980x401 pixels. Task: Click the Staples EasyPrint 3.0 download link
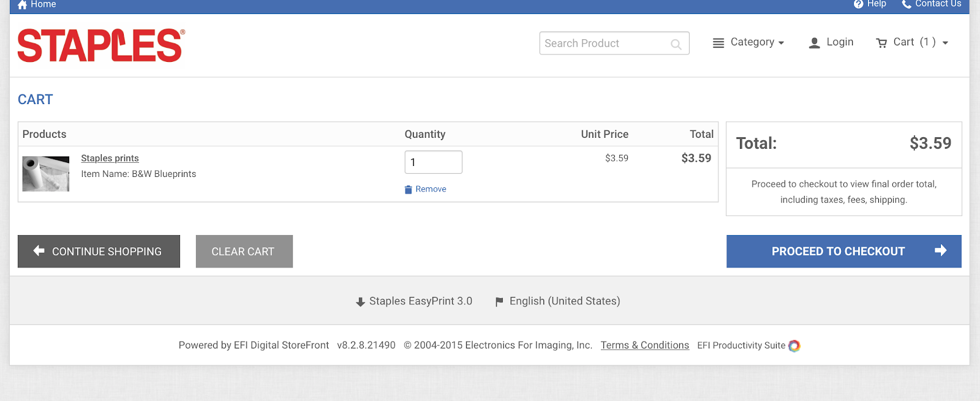click(414, 301)
